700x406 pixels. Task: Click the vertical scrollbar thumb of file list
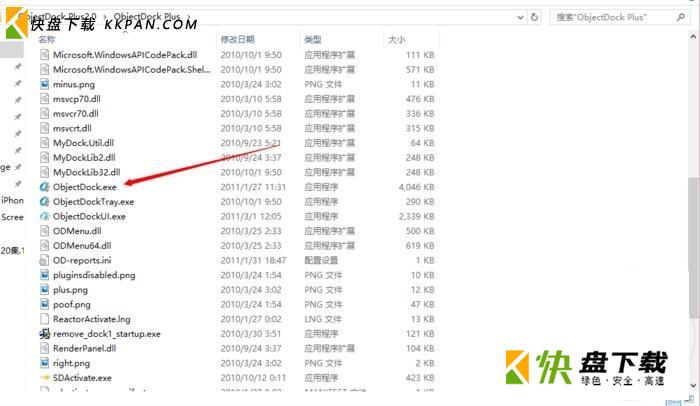693,248
